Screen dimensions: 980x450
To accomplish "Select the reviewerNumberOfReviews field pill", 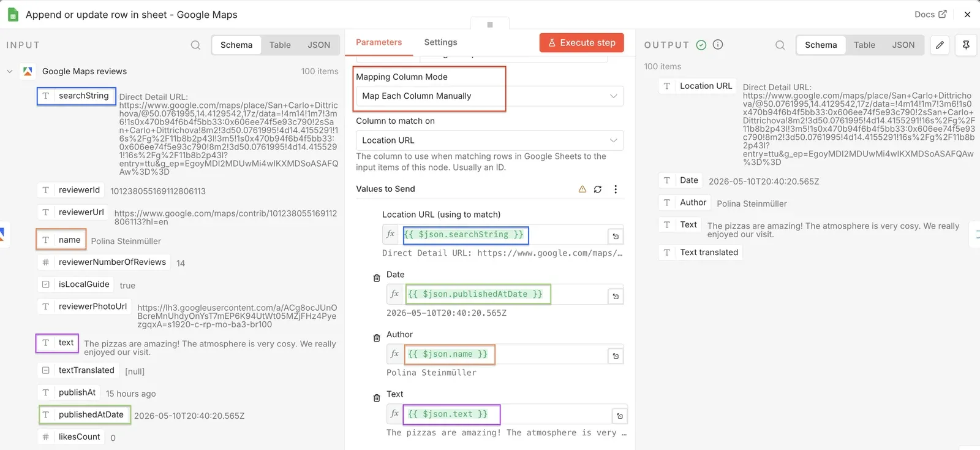I will tap(104, 262).
